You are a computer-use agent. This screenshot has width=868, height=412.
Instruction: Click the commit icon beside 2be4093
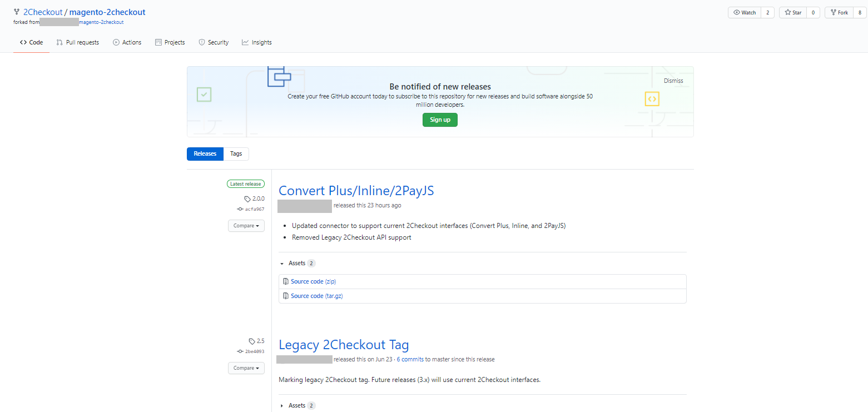pyautogui.click(x=240, y=351)
